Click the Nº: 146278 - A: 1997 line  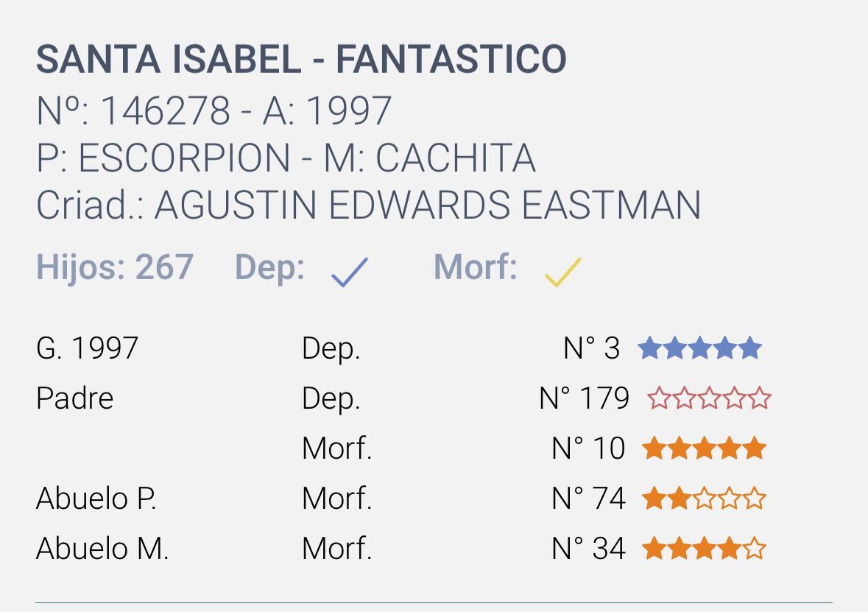pos(214,110)
